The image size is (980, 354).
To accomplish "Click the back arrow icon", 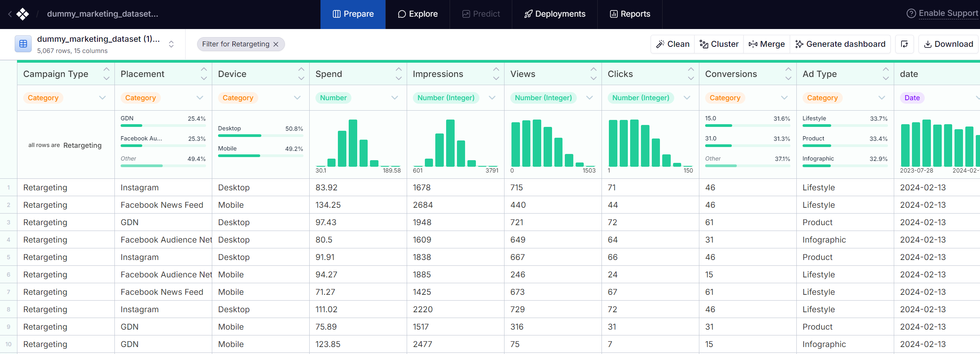I will (10, 14).
